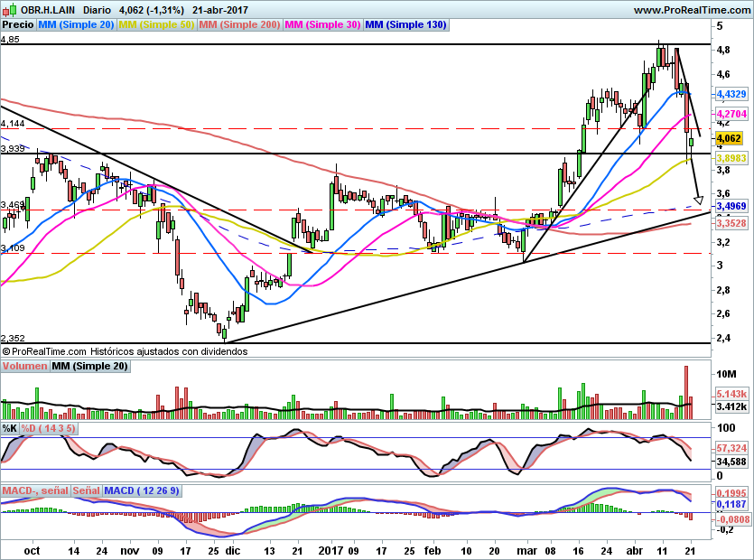Toggle the yellow MM (Simple 50) label

click(x=156, y=25)
